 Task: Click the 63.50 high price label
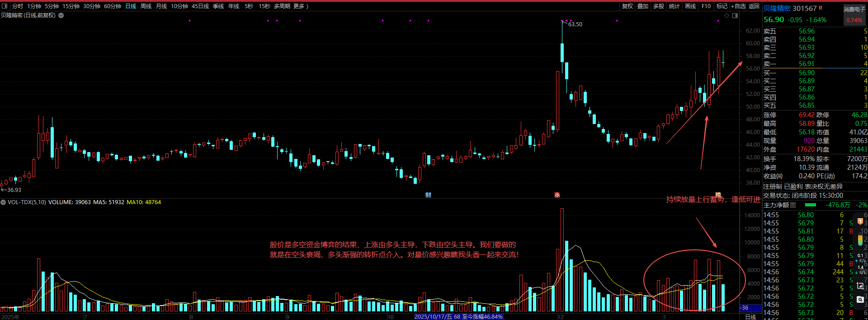tap(575, 24)
